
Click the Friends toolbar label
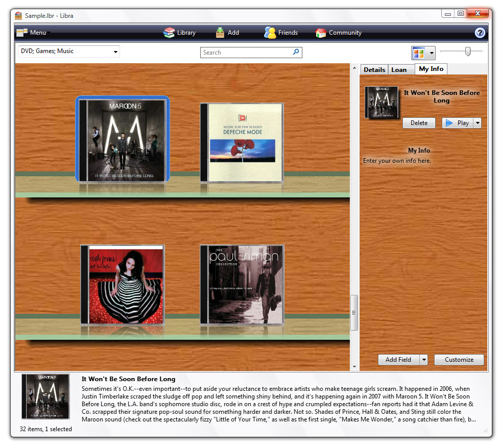tap(288, 33)
